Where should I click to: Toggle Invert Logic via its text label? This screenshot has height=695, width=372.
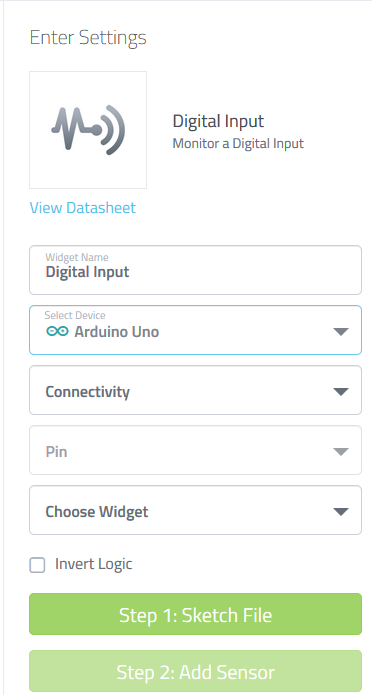(x=94, y=564)
